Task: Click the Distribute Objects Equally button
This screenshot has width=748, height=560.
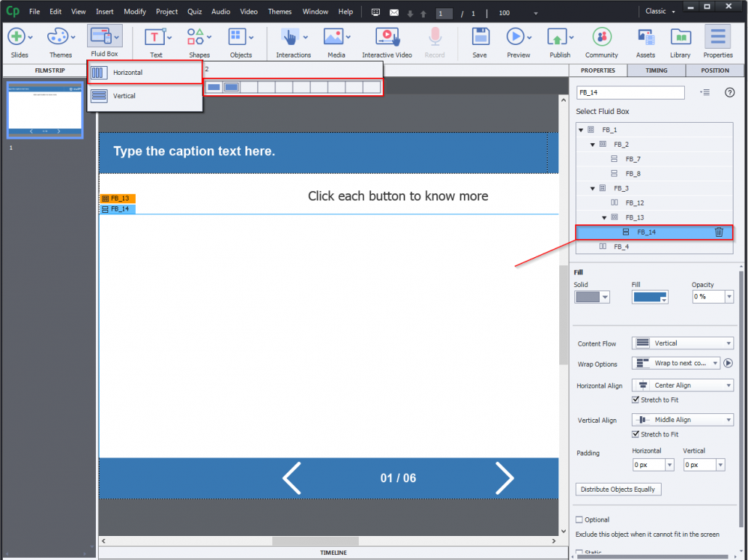Action: click(x=618, y=489)
